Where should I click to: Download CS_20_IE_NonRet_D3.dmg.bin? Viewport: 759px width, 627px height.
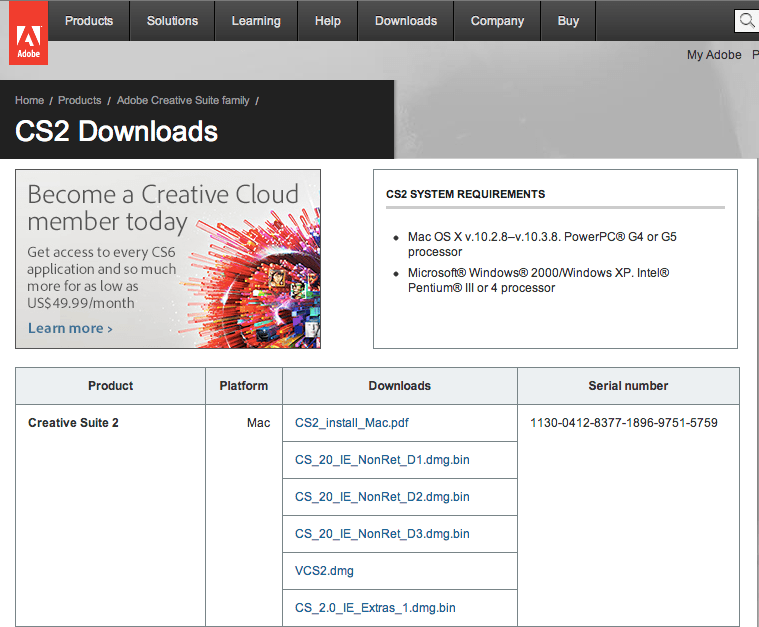(382, 534)
